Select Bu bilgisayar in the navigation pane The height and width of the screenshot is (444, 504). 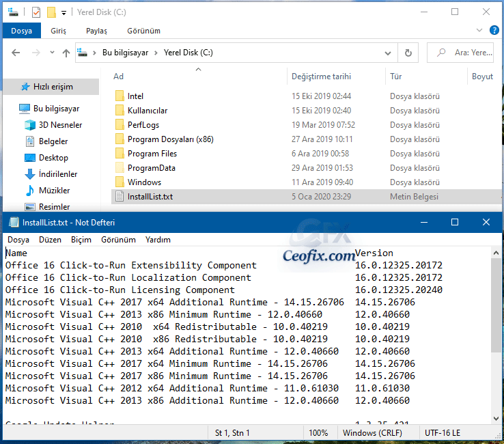click(x=56, y=109)
